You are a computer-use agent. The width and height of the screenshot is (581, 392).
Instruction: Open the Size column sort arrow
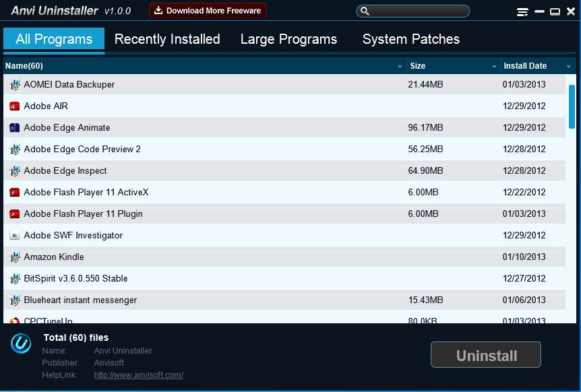[494, 67]
